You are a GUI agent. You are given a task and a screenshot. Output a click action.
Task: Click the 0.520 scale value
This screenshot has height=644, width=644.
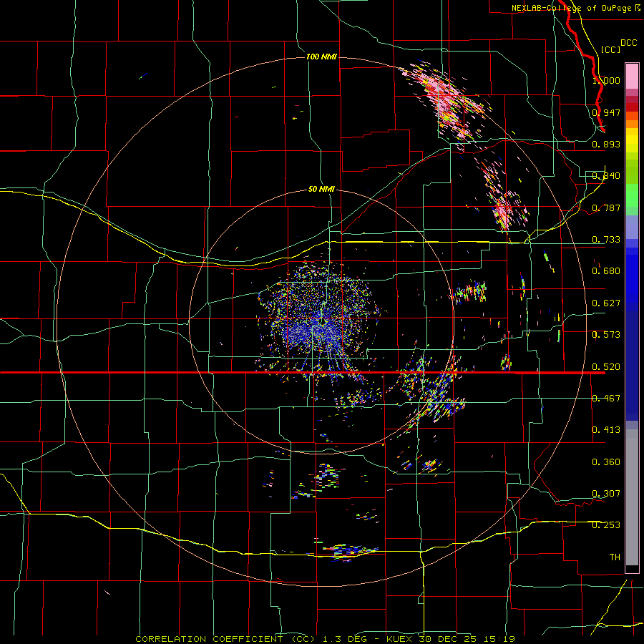coord(606,367)
